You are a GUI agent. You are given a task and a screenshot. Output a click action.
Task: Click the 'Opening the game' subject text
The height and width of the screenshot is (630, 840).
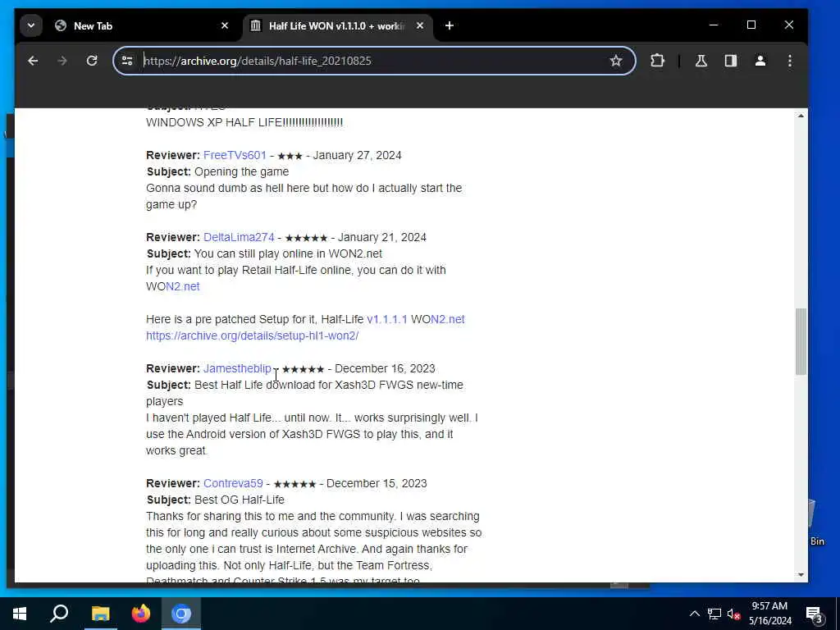[241, 172]
